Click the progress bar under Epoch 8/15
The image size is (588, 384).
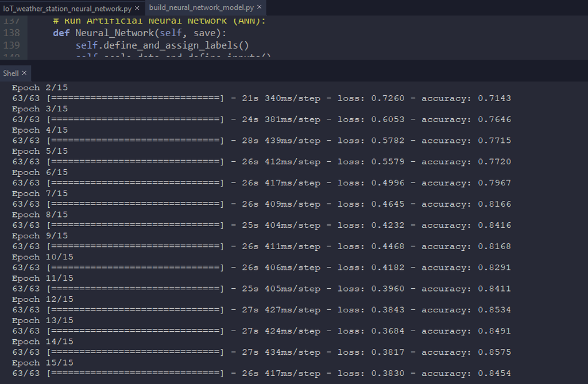pos(136,226)
